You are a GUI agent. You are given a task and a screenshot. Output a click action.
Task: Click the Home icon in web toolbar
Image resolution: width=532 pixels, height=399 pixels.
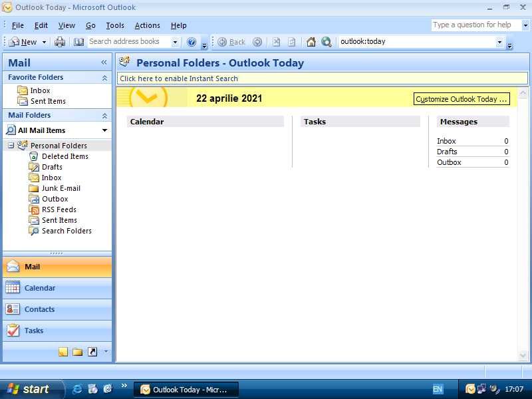311,42
